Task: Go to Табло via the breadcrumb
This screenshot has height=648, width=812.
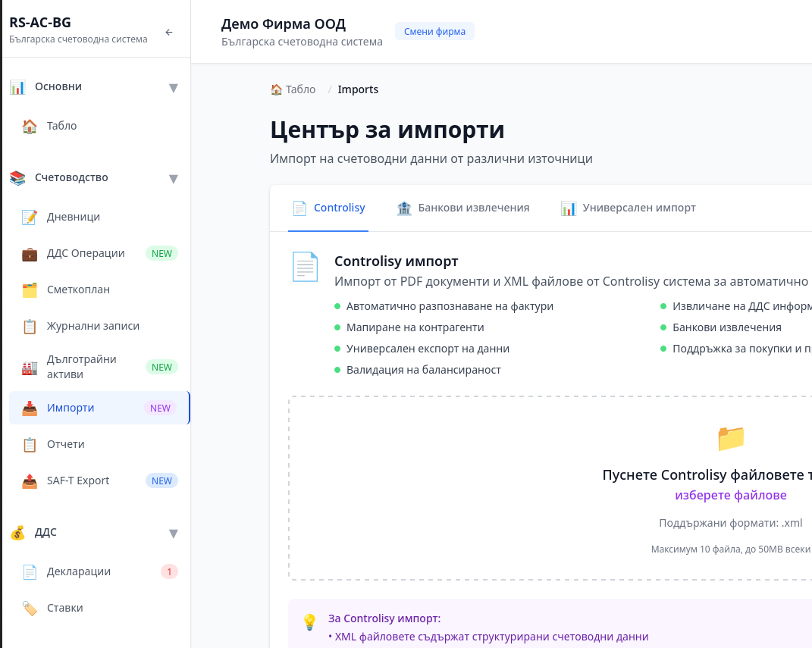Action: [293, 89]
